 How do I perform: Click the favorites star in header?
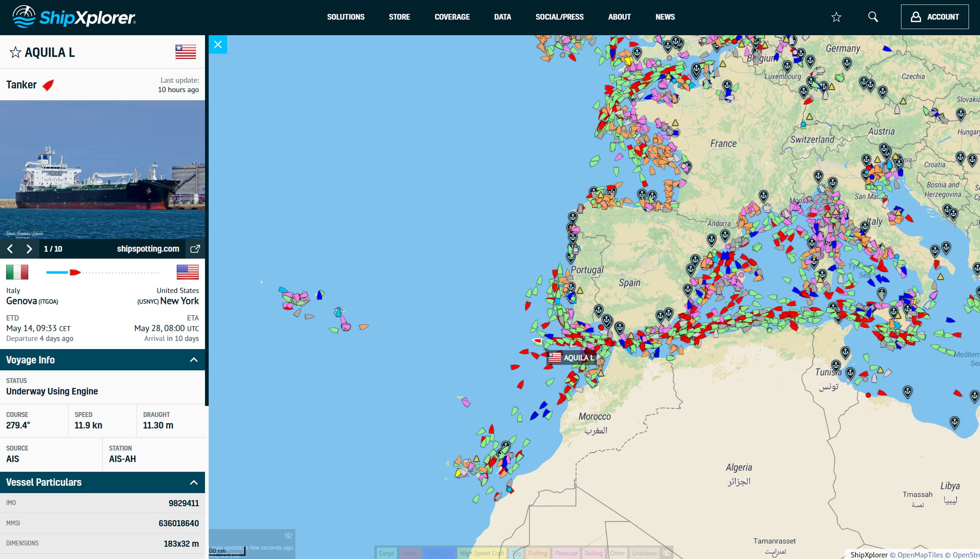pos(836,17)
